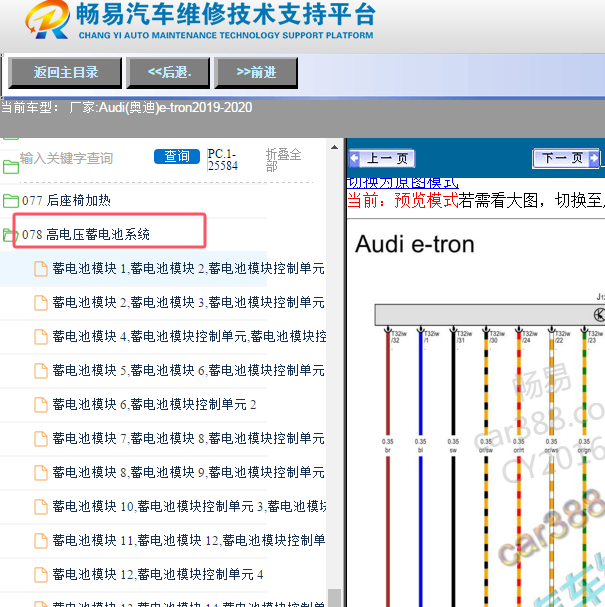Open 蓄电池模块 2,蓄电池模块 3 document
The width and height of the screenshot is (605, 607).
189,302
